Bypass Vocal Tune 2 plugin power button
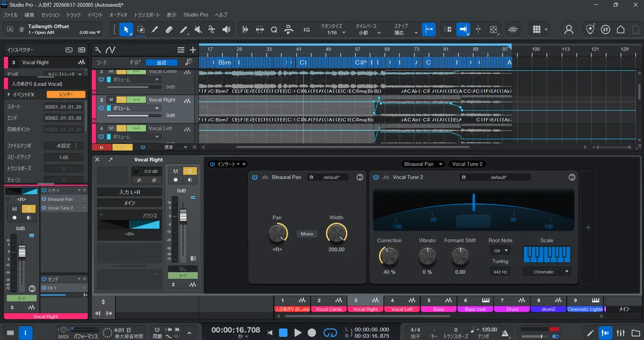644x340 pixels. [x=376, y=178]
